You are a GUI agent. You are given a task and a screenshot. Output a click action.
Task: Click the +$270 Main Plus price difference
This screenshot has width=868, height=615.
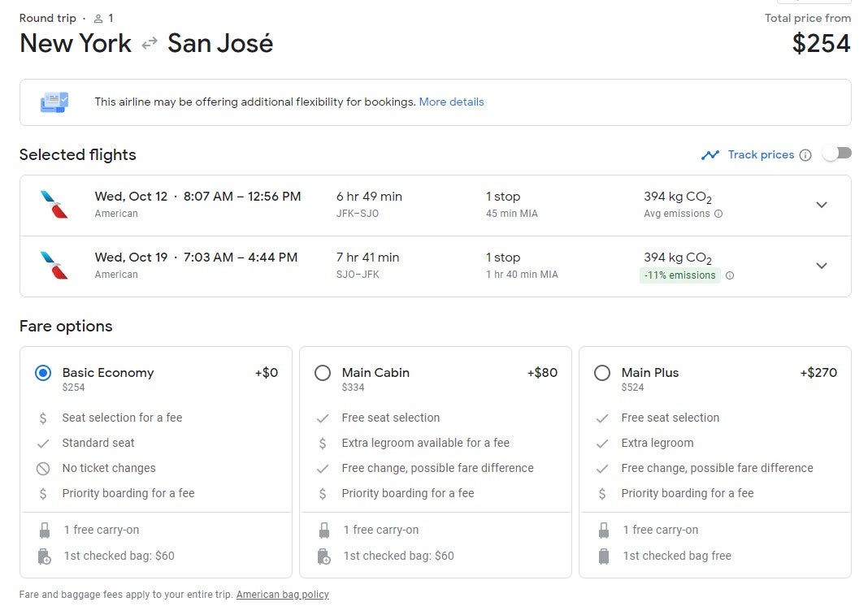point(818,373)
